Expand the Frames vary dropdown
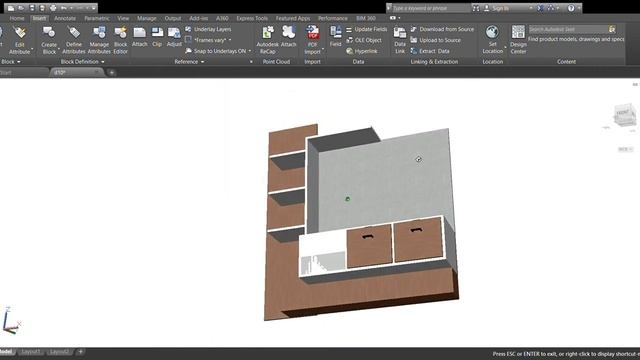 230,40
